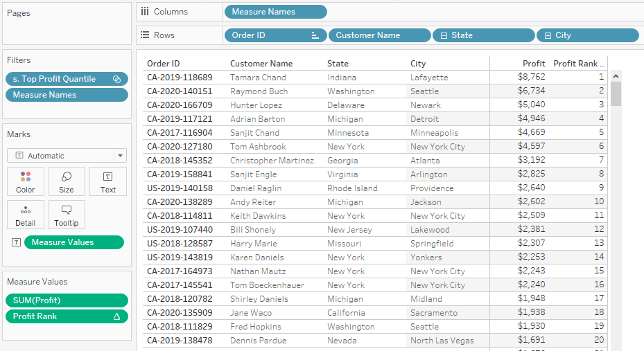This screenshot has height=351, width=644.
Task: Click the table calculation delta icon on Profit Rank
Action: pyautogui.click(x=116, y=316)
